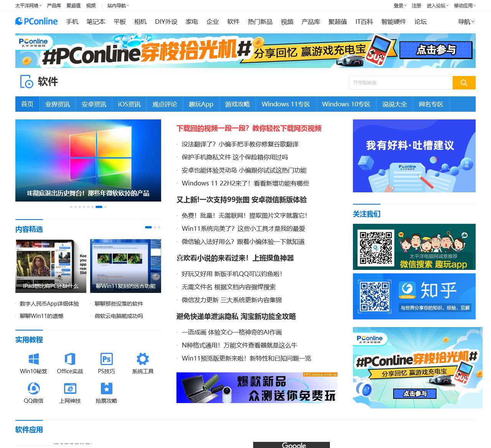Select first 内容精选 carousel indicator
This screenshot has height=448, width=491.
pos(148,227)
